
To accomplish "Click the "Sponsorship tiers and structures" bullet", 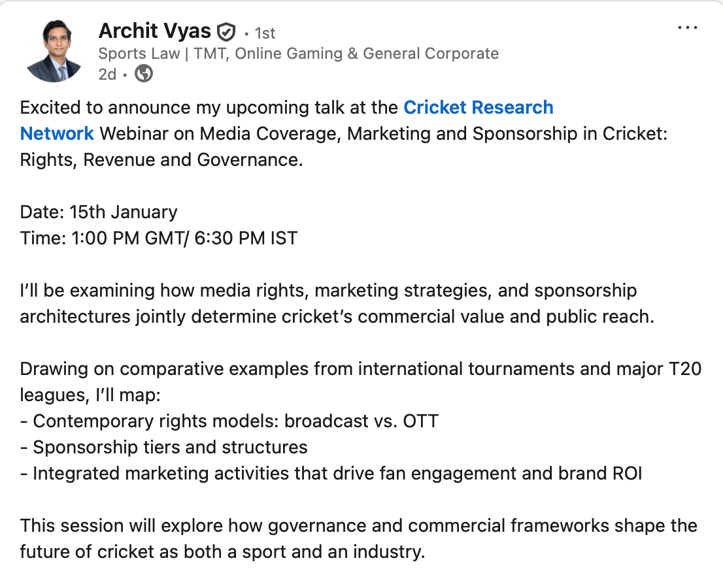I will tap(163, 448).
